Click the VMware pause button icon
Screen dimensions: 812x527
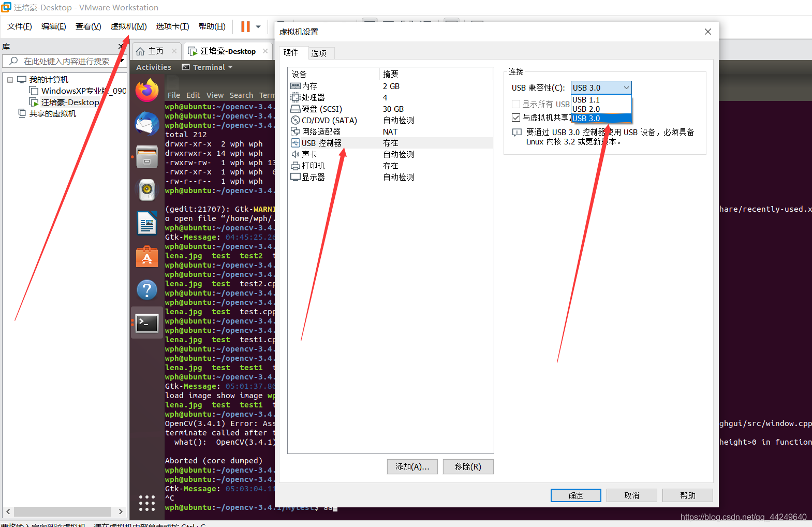click(x=245, y=26)
